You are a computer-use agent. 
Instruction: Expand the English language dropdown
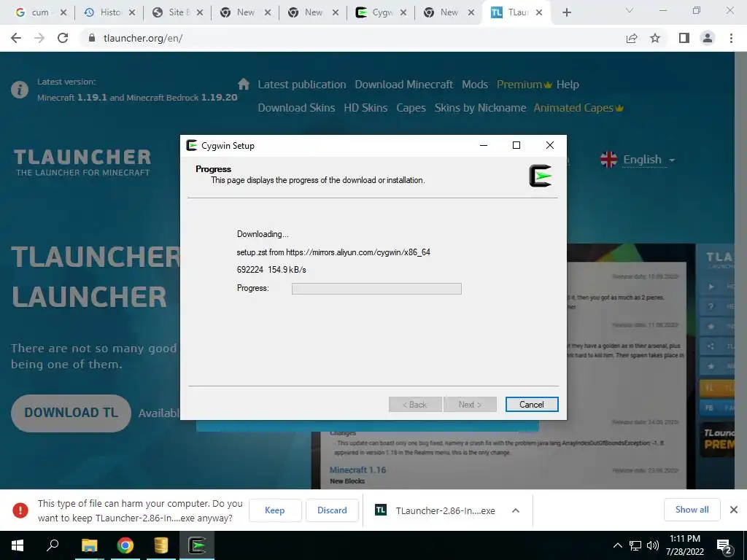(649, 160)
